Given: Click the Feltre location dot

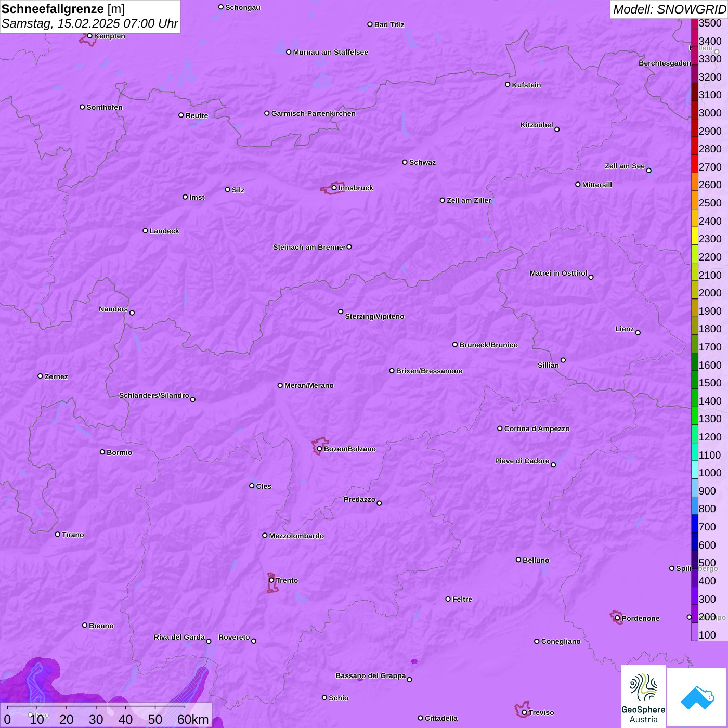Looking at the screenshot, I should [448, 599].
